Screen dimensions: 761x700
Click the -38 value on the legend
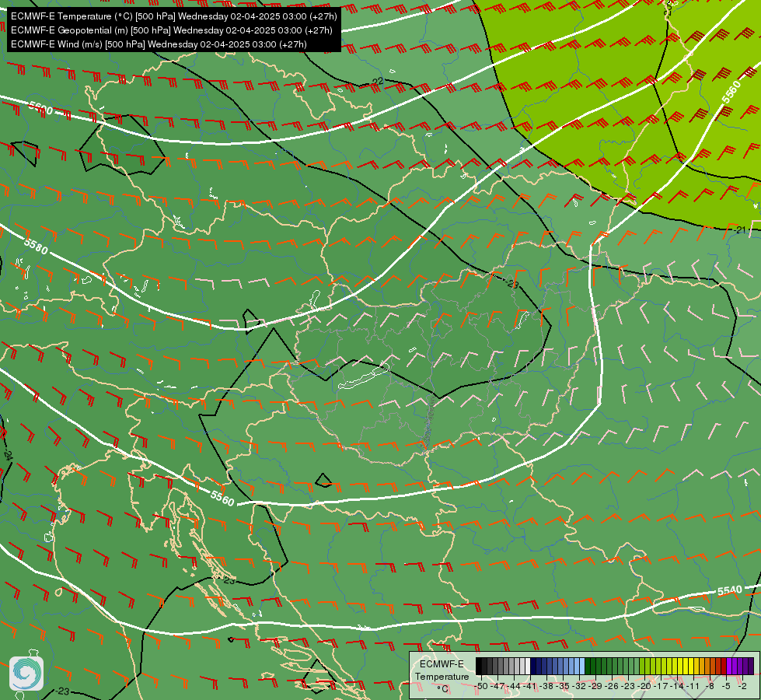(x=546, y=686)
